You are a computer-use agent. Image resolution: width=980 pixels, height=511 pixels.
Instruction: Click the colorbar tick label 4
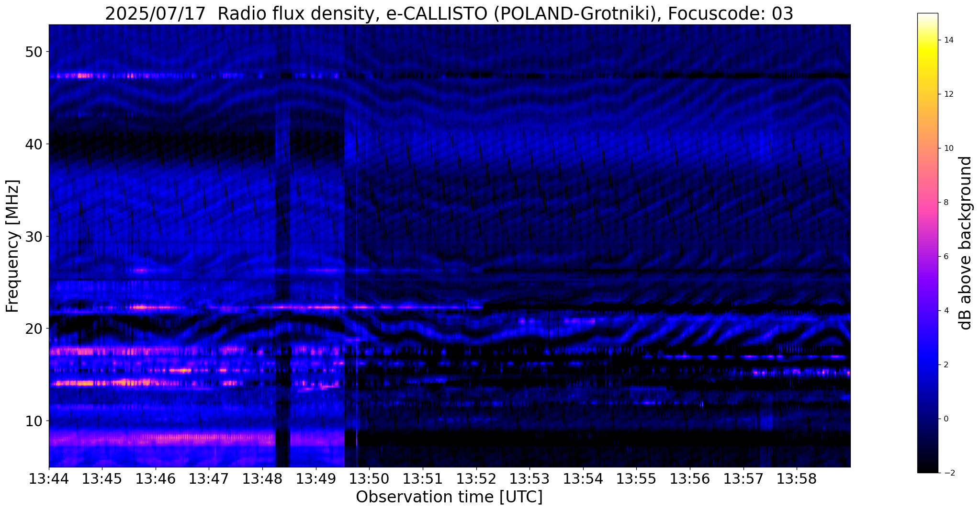[x=946, y=311]
